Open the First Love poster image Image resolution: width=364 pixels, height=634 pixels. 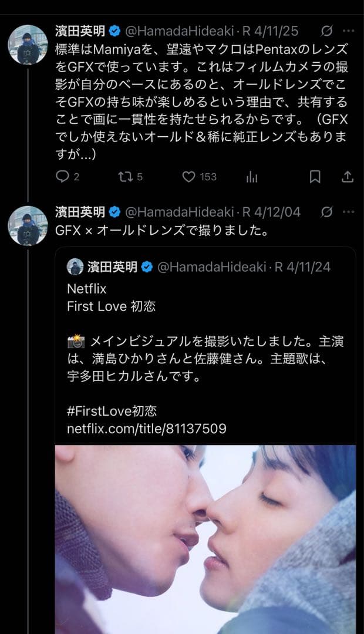point(205,539)
